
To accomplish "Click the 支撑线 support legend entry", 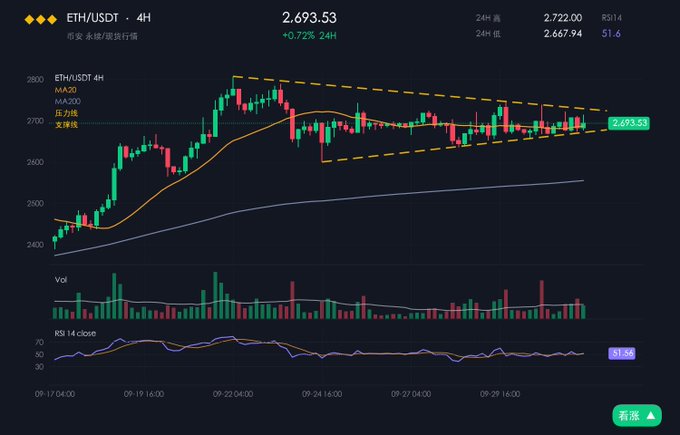I will pyautogui.click(x=66, y=125).
